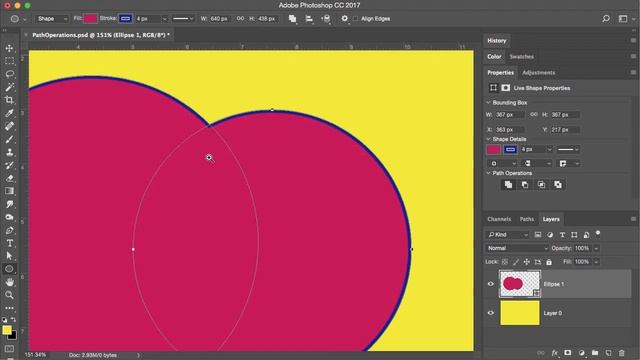Select the Zoom tool in toolbar
The height and width of the screenshot is (360, 640).
[9, 295]
